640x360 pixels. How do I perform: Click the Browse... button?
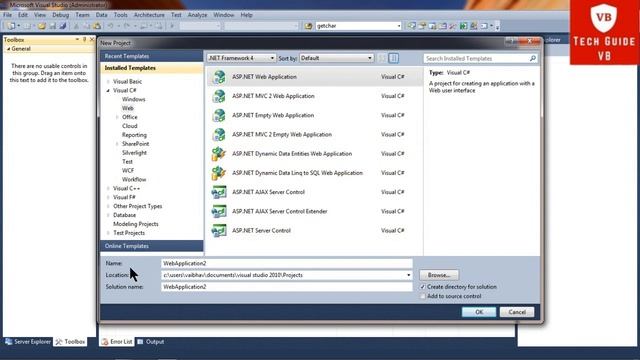tap(439, 275)
